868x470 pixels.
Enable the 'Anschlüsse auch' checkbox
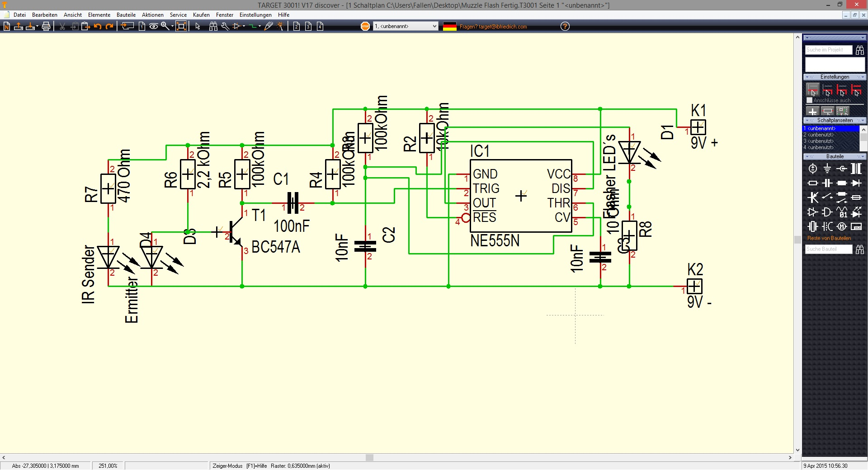tap(810, 100)
